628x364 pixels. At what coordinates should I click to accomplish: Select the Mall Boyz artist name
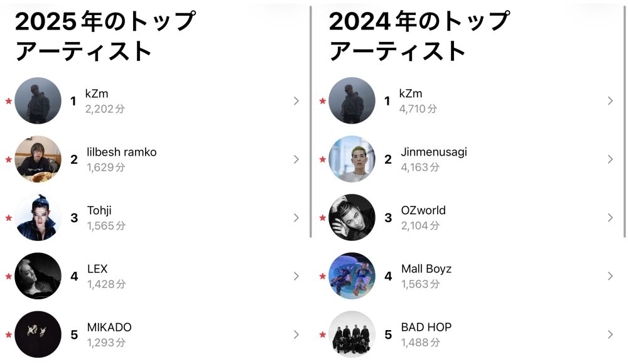[426, 269]
